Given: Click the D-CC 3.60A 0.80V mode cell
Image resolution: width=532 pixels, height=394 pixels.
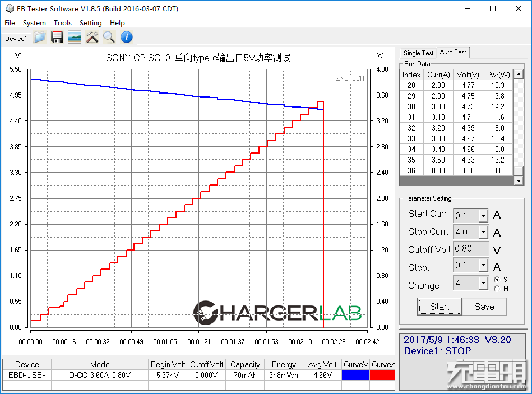Looking at the screenshot, I should tap(100, 375).
